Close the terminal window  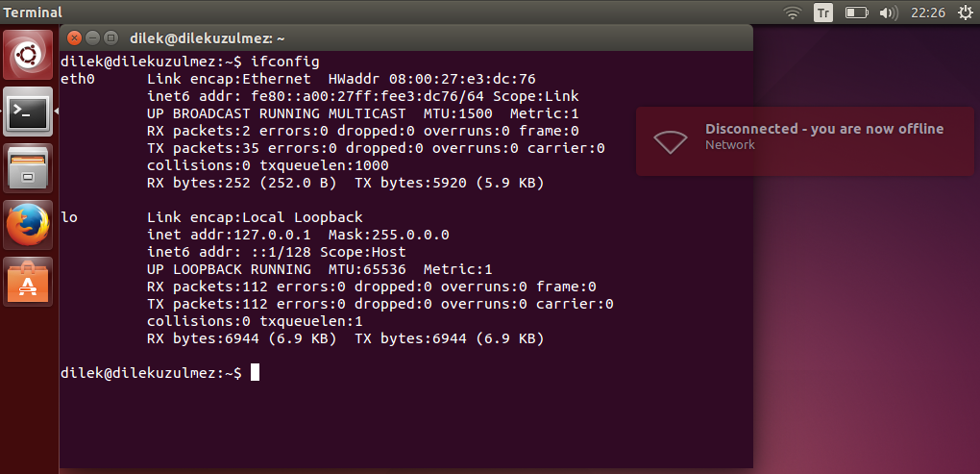[74, 37]
